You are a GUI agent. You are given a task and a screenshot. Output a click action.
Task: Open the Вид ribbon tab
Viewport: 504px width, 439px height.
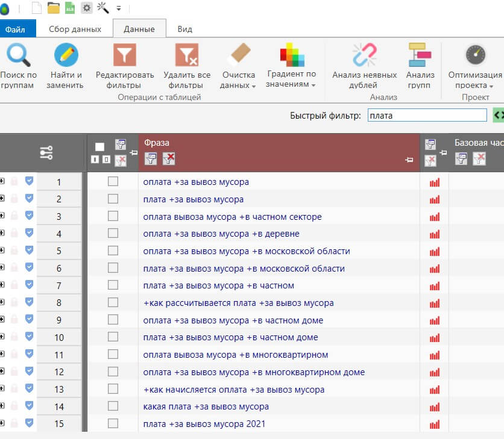pyautogui.click(x=185, y=29)
